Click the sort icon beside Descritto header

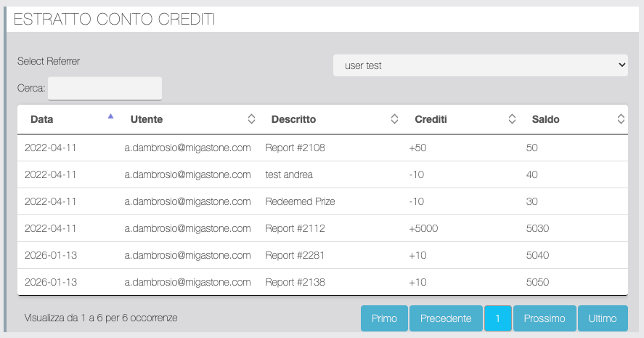[394, 119]
